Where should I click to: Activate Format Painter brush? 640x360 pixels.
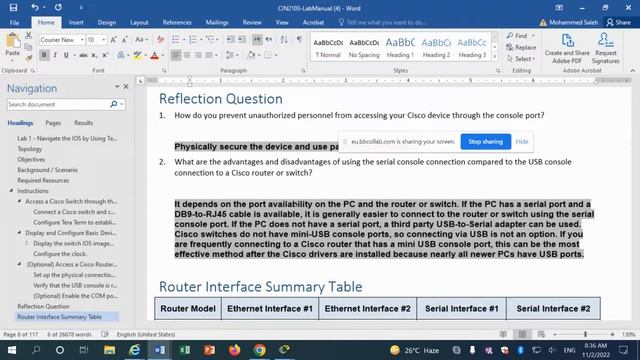pos(28,58)
